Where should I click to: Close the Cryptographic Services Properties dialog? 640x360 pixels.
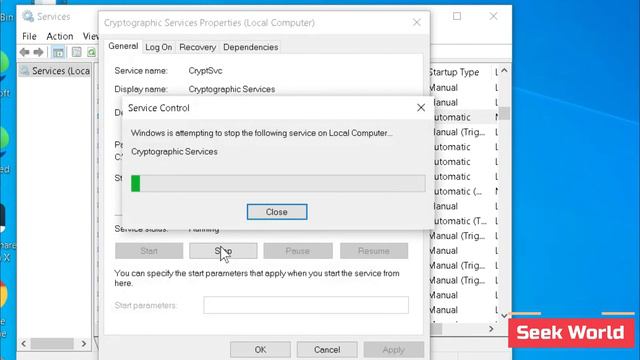[x=416, y=22]
